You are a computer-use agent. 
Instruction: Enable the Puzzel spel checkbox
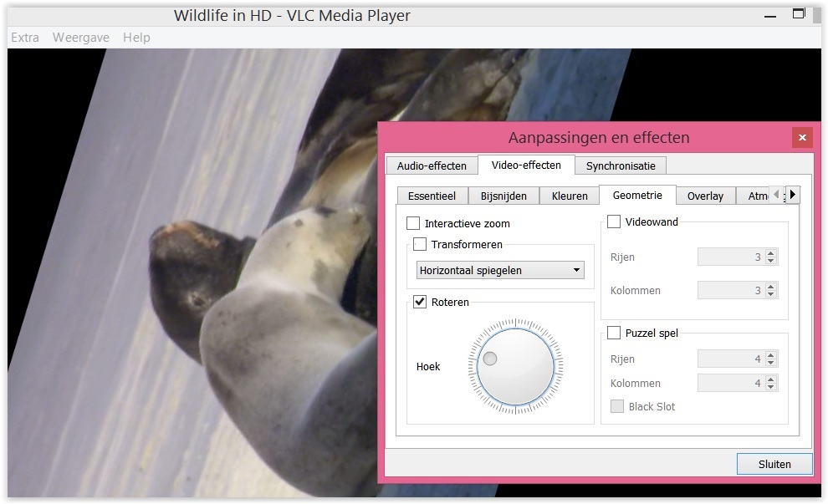click(614, 333)
